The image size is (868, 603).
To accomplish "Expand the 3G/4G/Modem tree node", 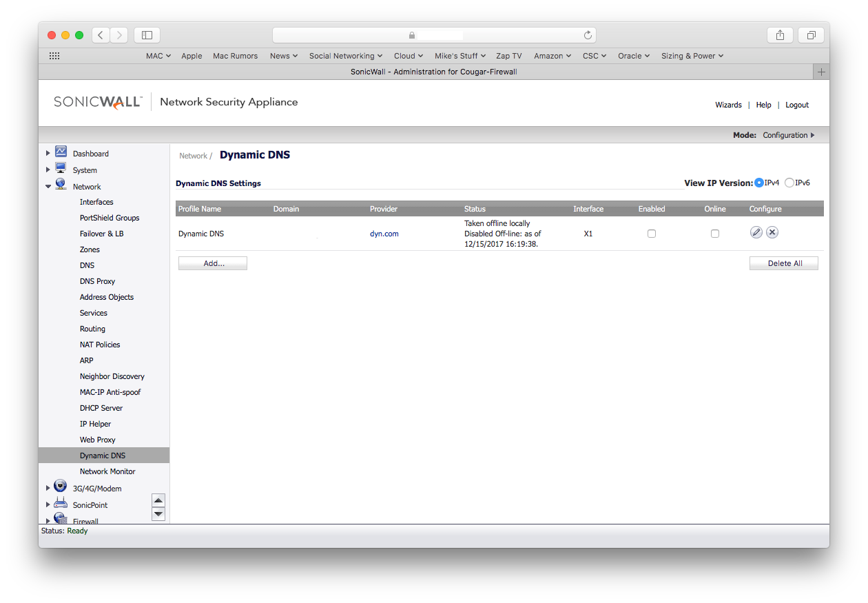I will [x=48, y=488].
